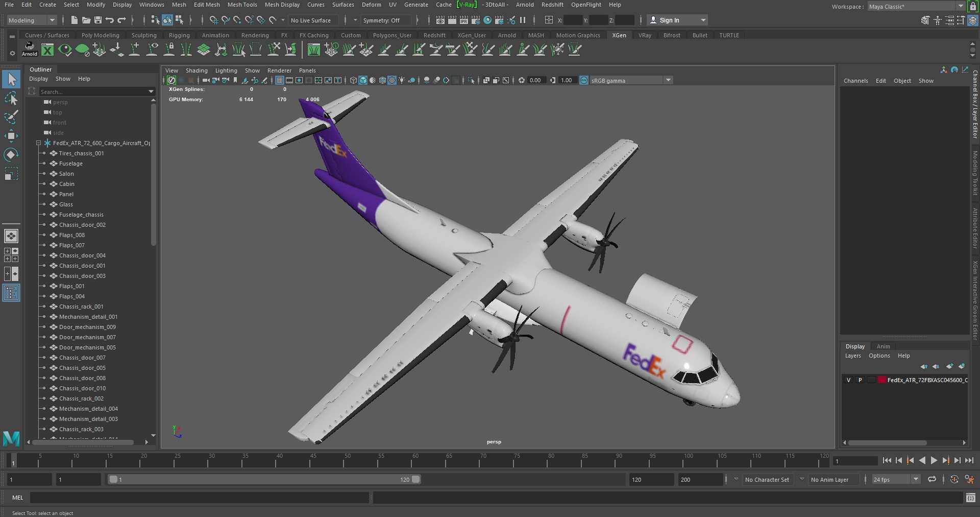The height and width of the screenshot is (517, 980).
Task: Open the Modeling Toolkit side tab
Action: pos(974,173)
